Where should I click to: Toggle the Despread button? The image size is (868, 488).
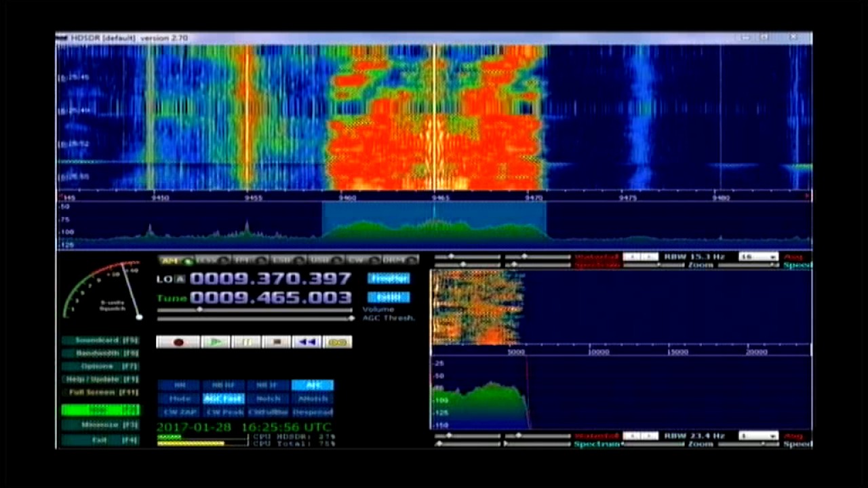(313, 412)
